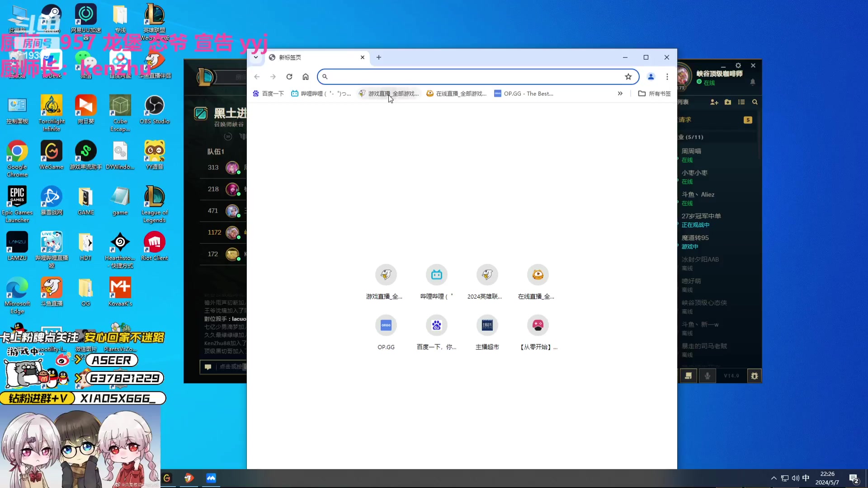This screenshot has height=488, width=868.
Task: Open Epic Games Launcher desktop icon
Action: (x=17, y=204)
